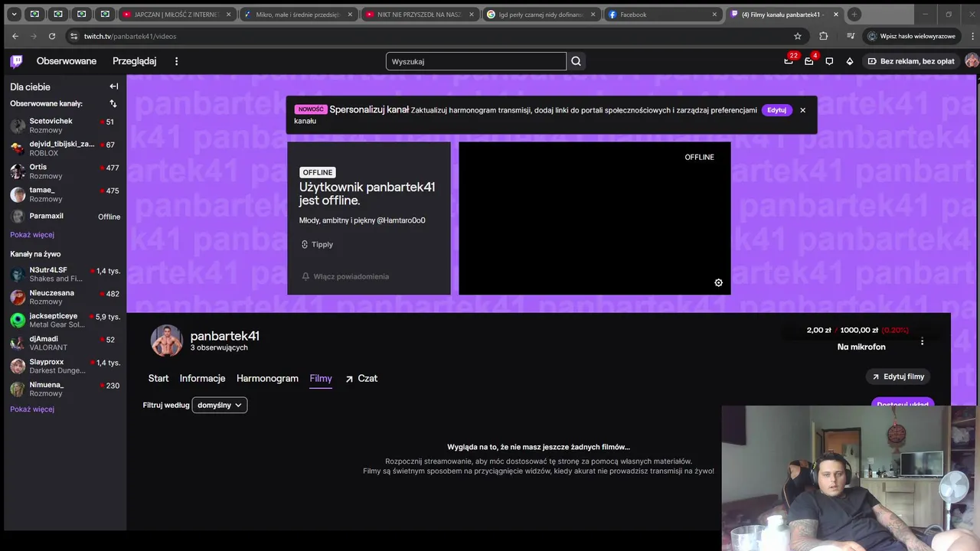Screen dimensions: 980x551
Task: Open the Czat pop-out tab
Action: click(361, 378)
